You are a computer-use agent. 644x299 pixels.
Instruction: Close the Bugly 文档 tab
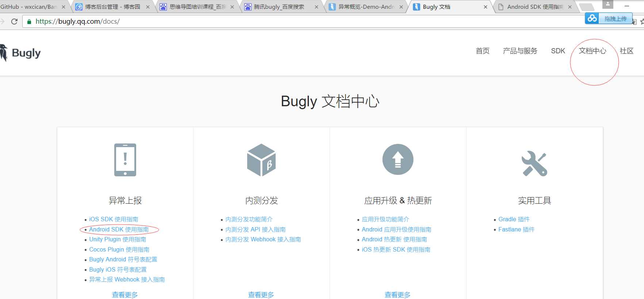pos(486,7)
